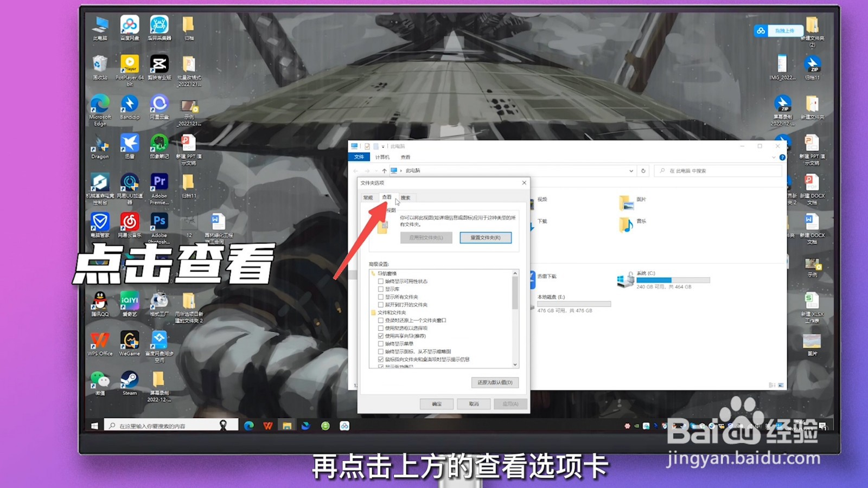
Task: Open the 微信 WeChat desktop icon
Action: pos(100,383)
